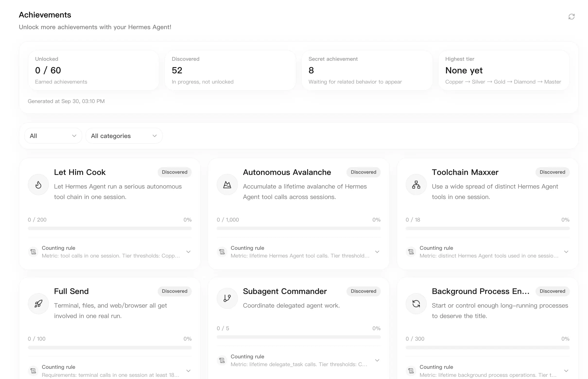
Task: Click the scroll icon in Let Him Cook counting rule
Action: [33, 252]
